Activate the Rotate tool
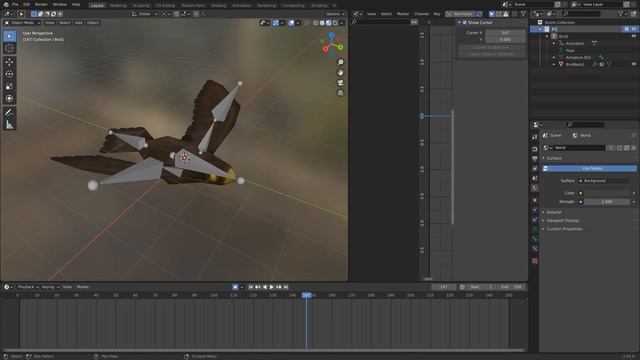This screenshot has height=360, width=640. click(x=9, y=74)
